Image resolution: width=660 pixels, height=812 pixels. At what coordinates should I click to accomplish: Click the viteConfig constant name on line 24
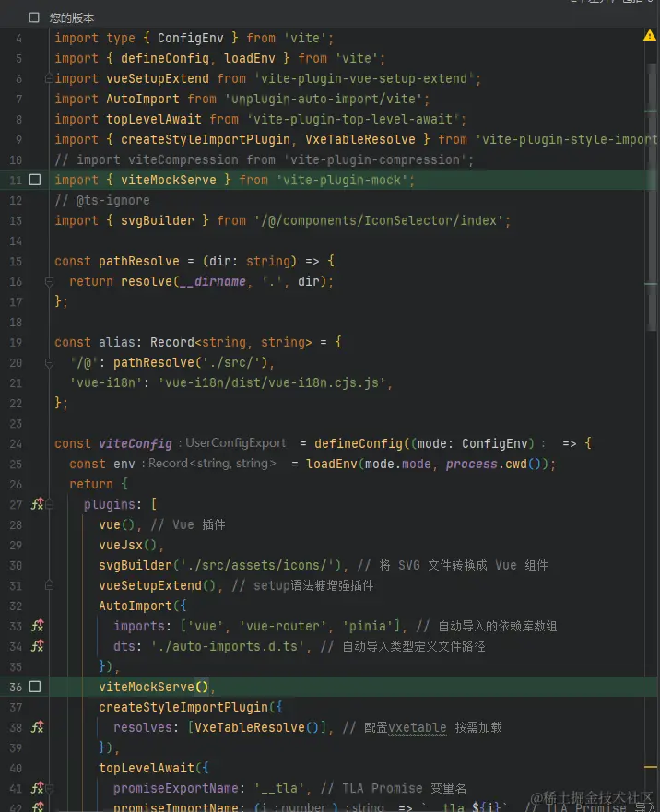[x=136, y=443]
